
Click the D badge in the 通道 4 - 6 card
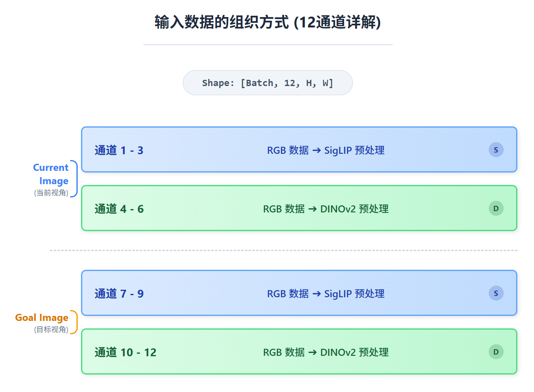coord(496,208)
